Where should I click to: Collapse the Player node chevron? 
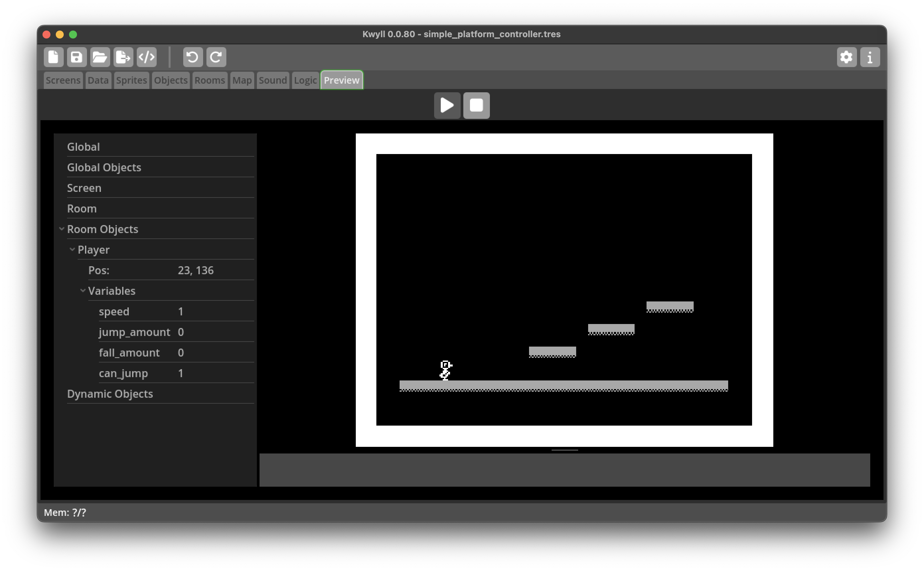pyautogui.click(x=72, y=249)
